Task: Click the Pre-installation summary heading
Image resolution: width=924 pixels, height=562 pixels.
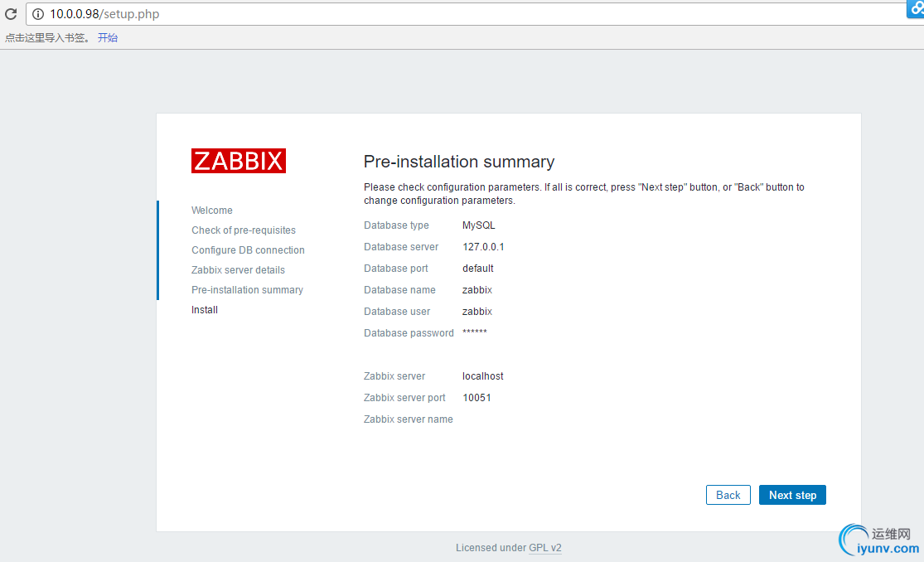Action: (x=459, y=162)
